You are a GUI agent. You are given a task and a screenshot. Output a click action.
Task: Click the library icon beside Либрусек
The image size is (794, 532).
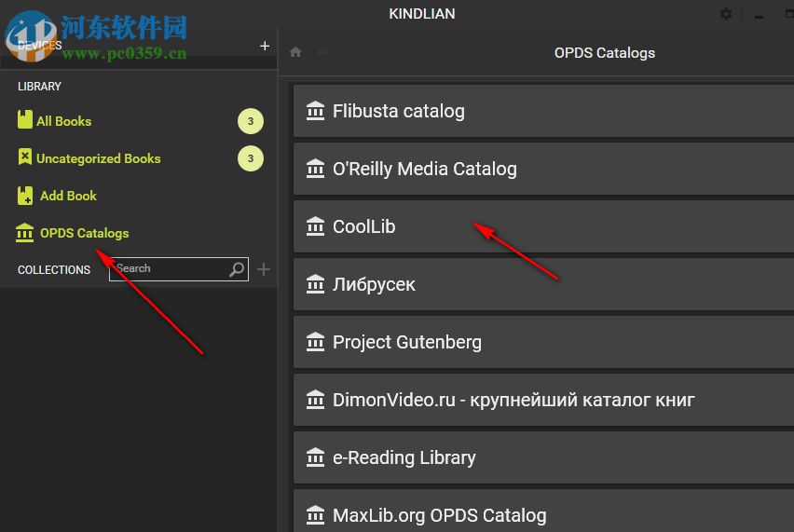(315, 283)
